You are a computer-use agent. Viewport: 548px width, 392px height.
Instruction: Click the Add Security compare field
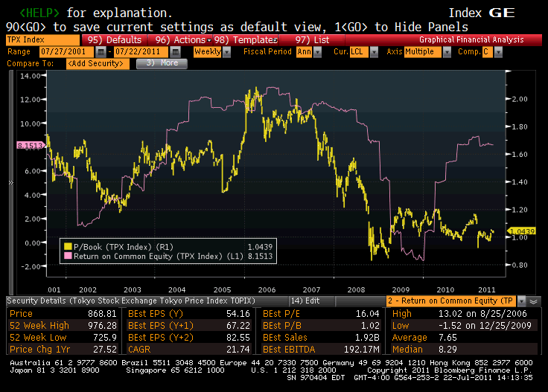(x=98, y=63)
